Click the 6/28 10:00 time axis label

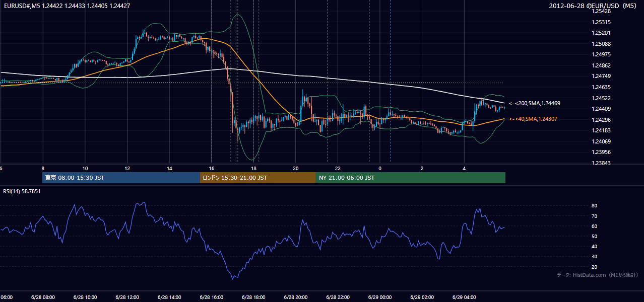tap(85, 297)
